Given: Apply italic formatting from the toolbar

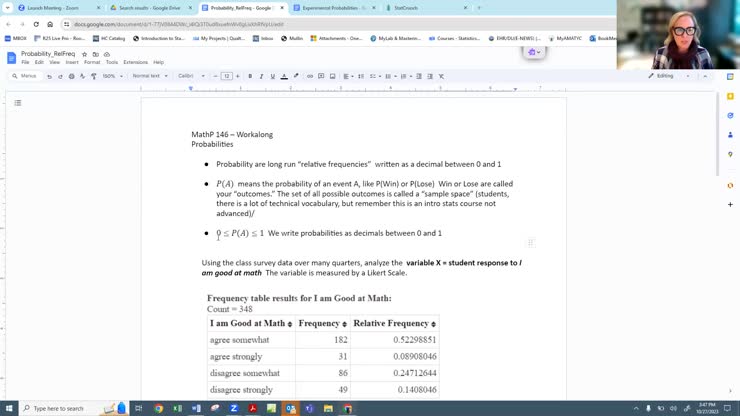Looking at the screenshot, I should [x=261, y=76].
